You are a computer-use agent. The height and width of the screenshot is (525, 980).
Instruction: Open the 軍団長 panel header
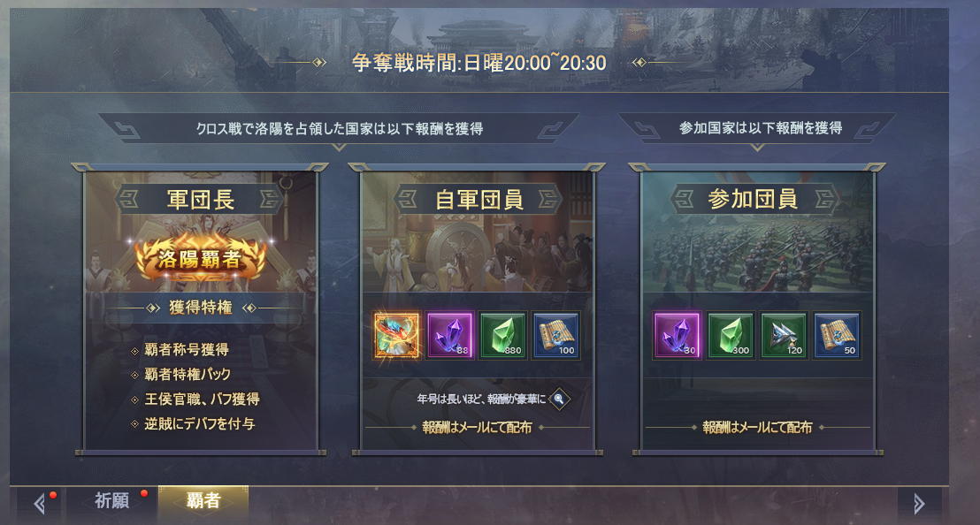click(201, 200)
